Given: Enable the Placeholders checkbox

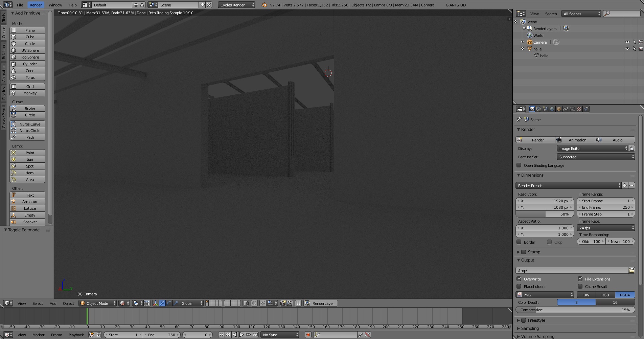Looking at the screenshot, I should pos(519,286).
